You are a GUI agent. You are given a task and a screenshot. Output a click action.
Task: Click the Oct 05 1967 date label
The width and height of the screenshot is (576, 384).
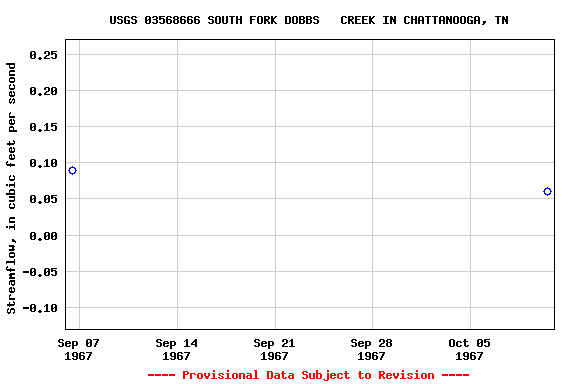tap(469, 349)
